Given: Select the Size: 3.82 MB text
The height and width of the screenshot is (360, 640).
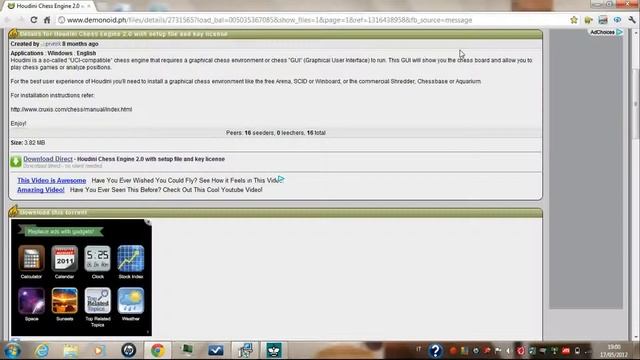Looking at the screenshot, I should 28,142.
